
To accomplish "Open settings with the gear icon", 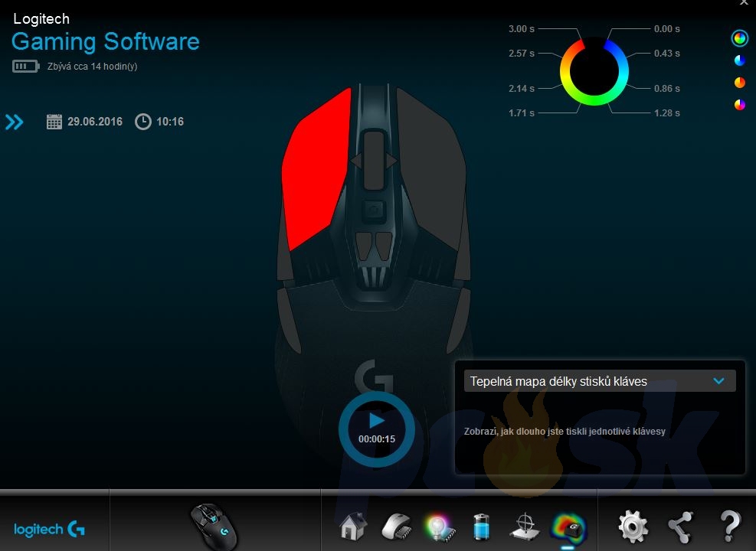I will [633, 527].
